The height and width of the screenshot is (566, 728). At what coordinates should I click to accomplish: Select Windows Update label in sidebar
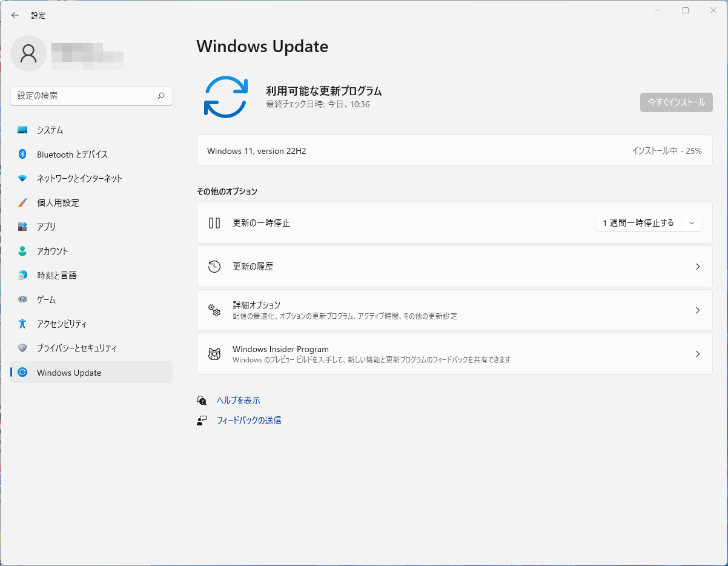tap(69, 373)
